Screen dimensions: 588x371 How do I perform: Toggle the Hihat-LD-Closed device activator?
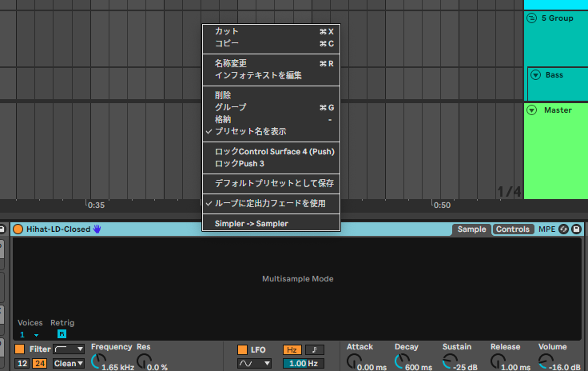click(18, 229)
